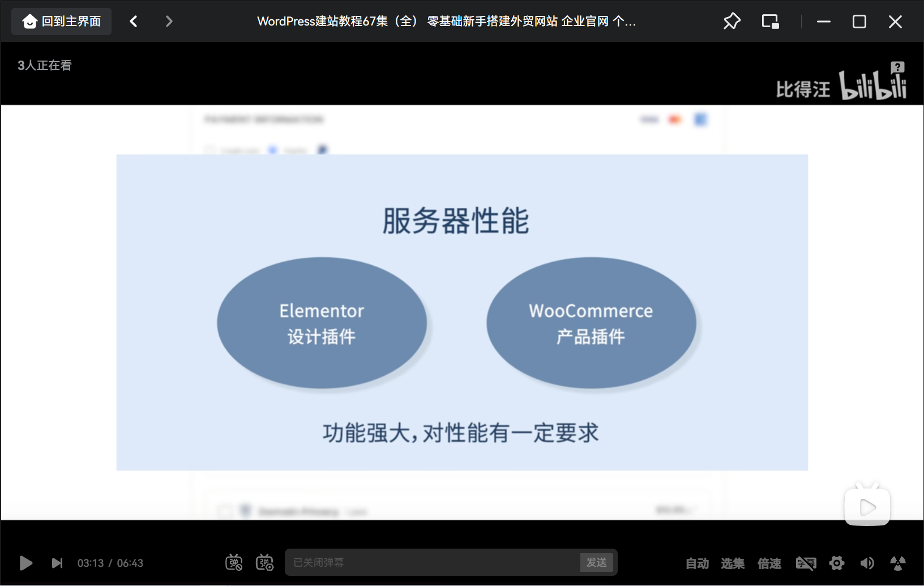This screenshot has height=586, width=924.
Task: Click the WooCommerce 产品插件 ellipse in video
Action: point(591,323)
